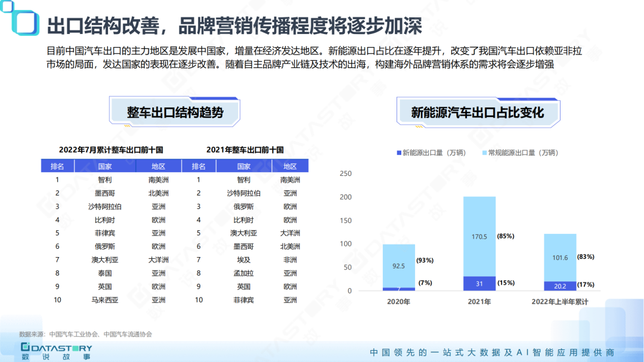644x362 pixels.
Task: Click 澳大利亚 ranked 7 in the 2022 table
Action: 105,259
